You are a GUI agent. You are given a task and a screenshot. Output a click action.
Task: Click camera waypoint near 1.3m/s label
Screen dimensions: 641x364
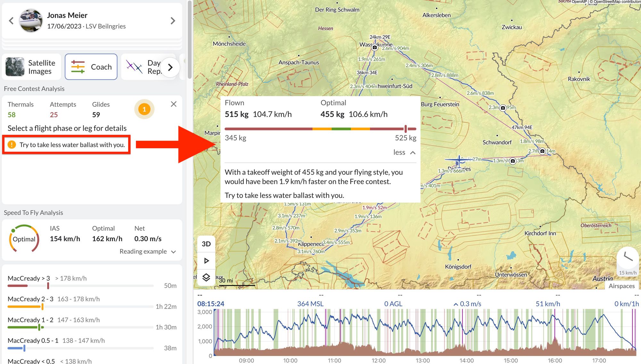513,161
